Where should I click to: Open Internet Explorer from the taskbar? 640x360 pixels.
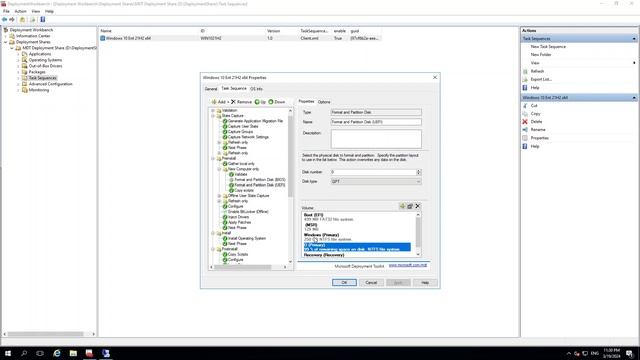coord(57,353)
